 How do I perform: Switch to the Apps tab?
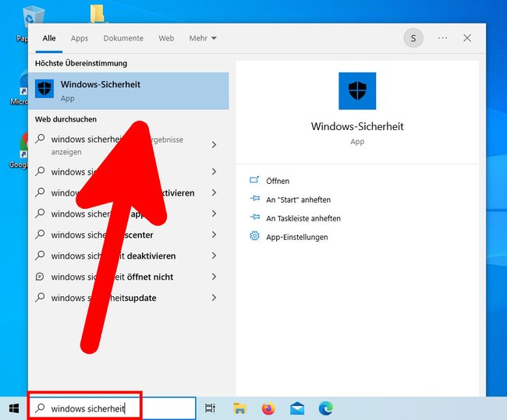(x=80, y=38)
